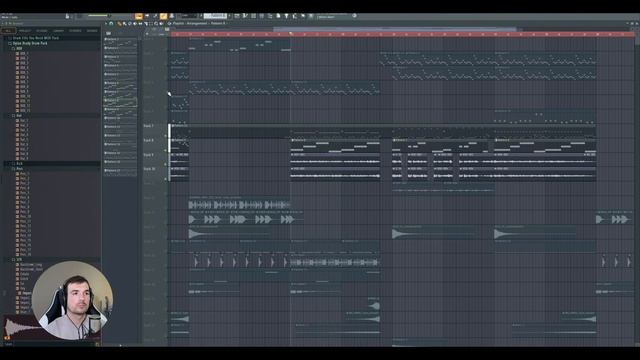Select the Select tool in playlist toolbar
Image resolution: width=640 pixels, height=360 pixels.
pos(151,24)
